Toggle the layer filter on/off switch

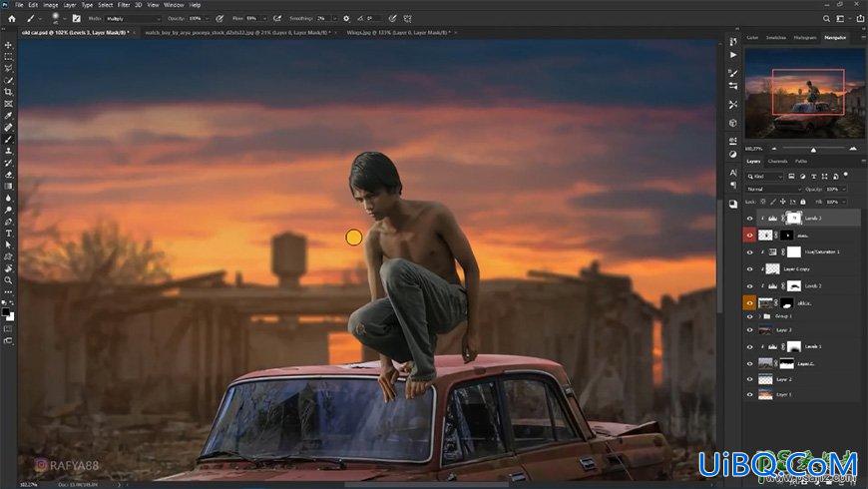pos(846,176)
